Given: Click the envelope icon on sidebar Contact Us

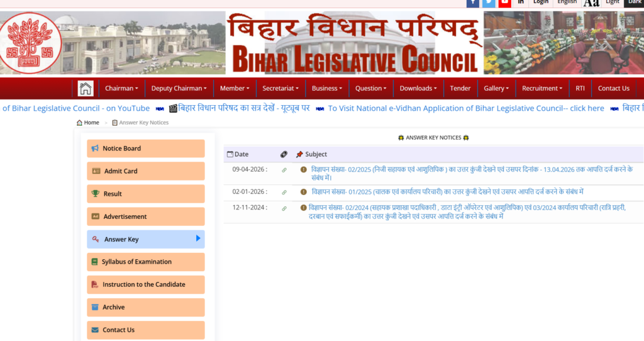Looking at the screenshot, I should (x=95, y=330).
